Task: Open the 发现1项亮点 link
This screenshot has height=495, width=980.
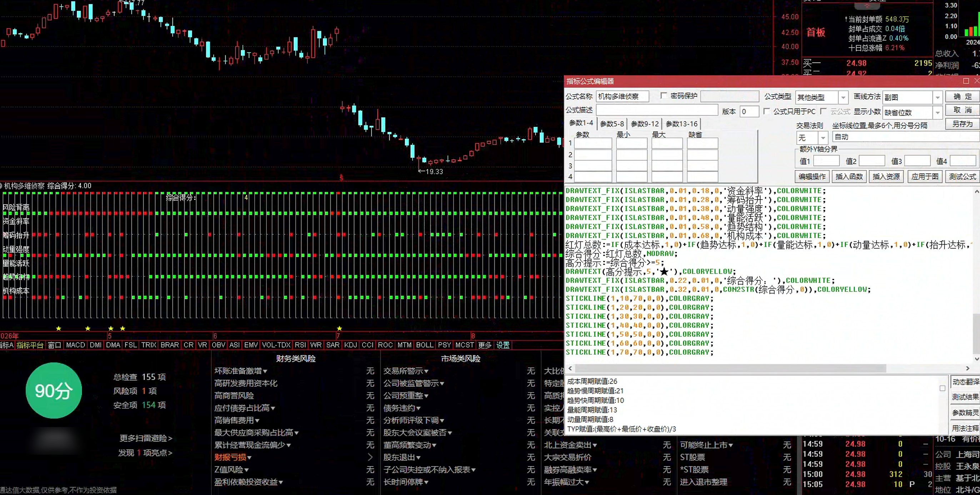Action: (145, 453)
